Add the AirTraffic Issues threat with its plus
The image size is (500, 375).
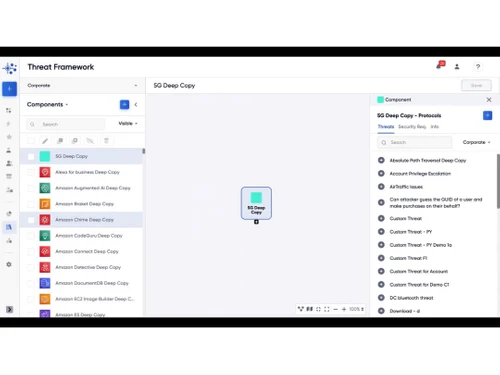tap(381, 187)
